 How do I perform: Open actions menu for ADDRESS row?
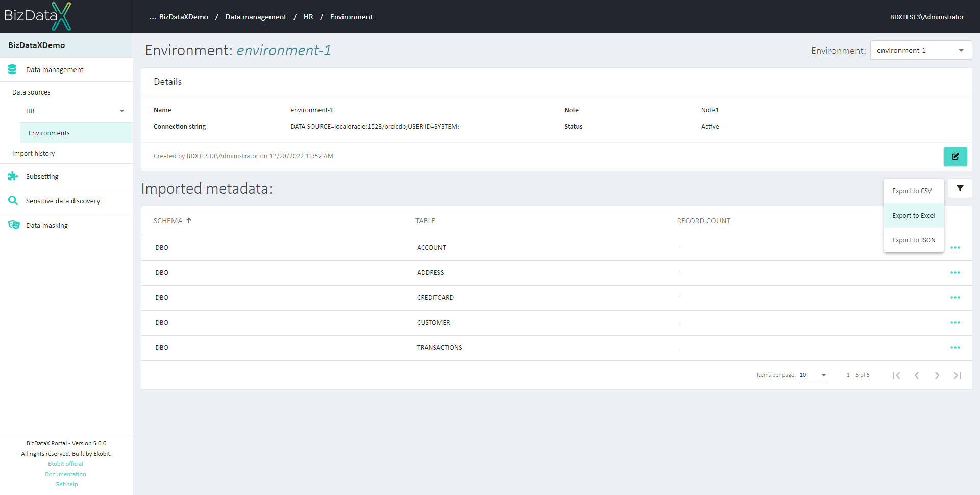tap(955, 273)
